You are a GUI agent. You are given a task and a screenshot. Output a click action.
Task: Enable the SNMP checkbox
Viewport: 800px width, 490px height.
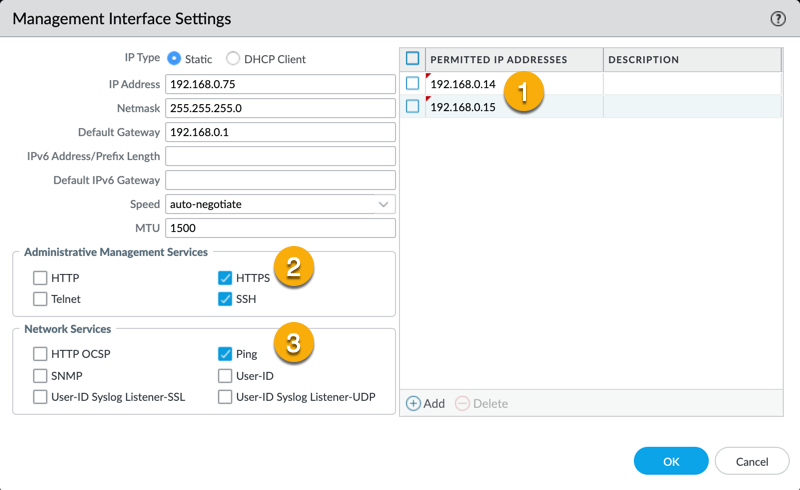point(40,376)
